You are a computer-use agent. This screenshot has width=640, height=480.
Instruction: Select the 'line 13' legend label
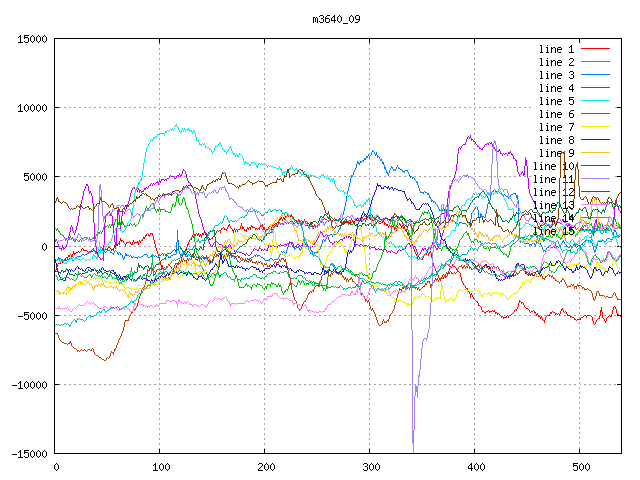pos(553,205)
